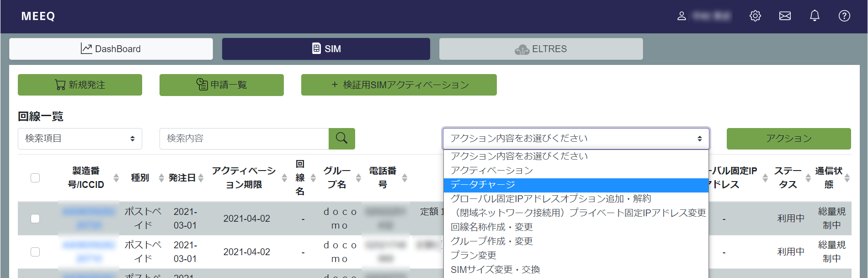This screenshot has width=868, height=278.
Task: Collapse the アクション内容 select box
Action: tap(576, 139)
